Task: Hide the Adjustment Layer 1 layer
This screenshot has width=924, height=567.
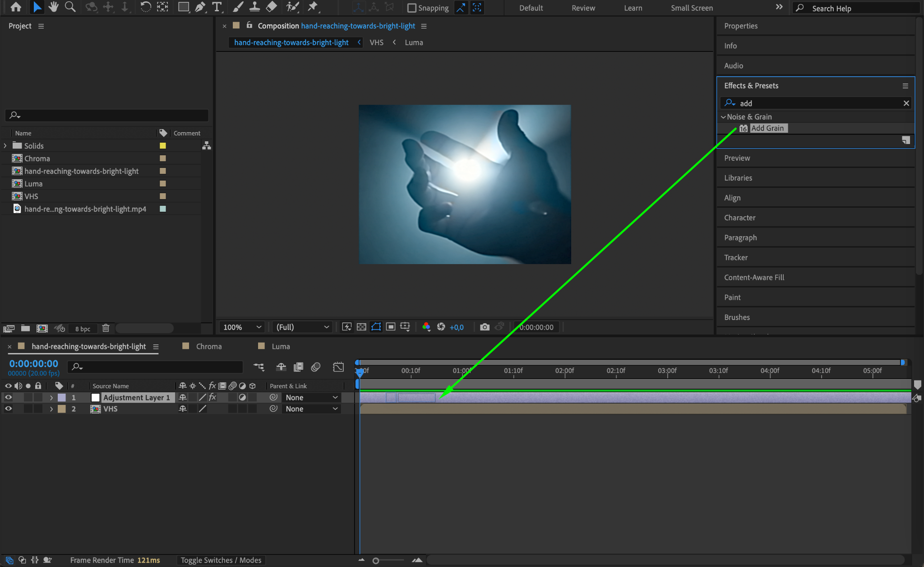Action: click(8, 397)
